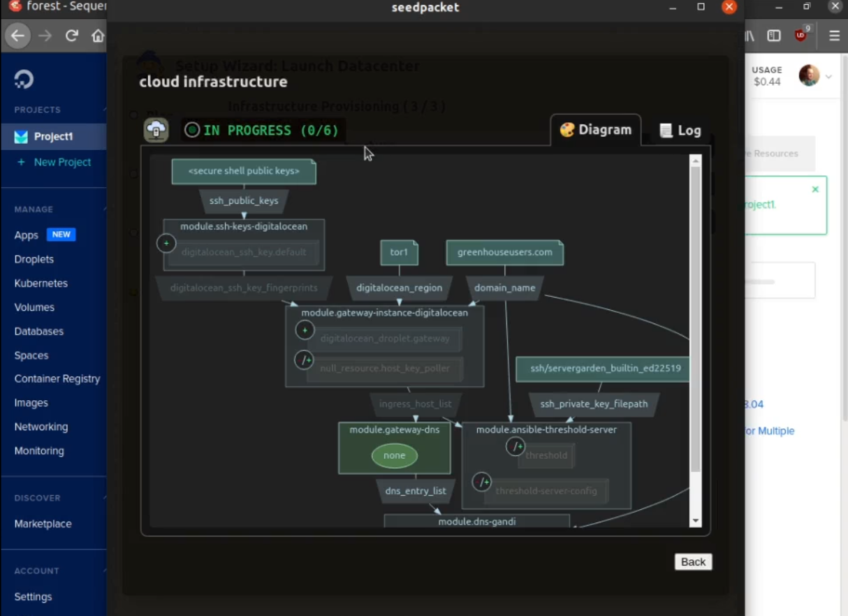Open Apps in the Manage menu
This screenshot has width=848, height=616.
(x=27, y=235)
